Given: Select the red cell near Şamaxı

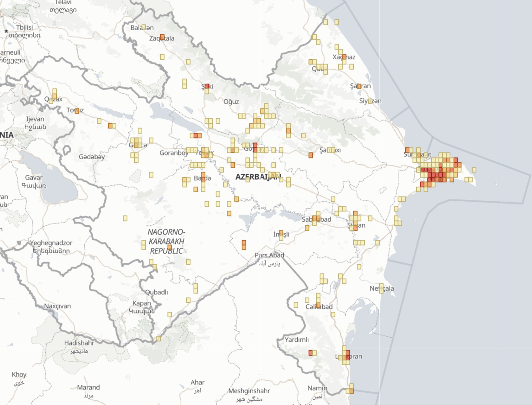Looking at the screenshot, I should click(x=310, y=155).
